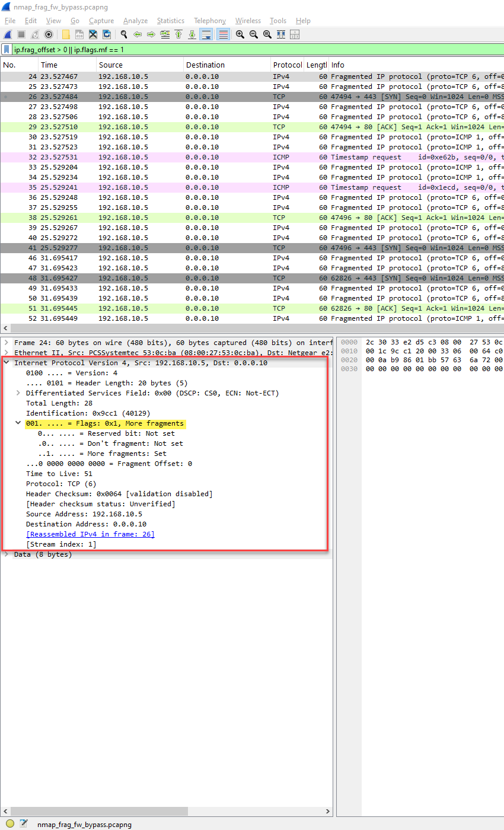Jump to the last packet with down-arrow icon

pyautogui.click(x=192, y=34)
